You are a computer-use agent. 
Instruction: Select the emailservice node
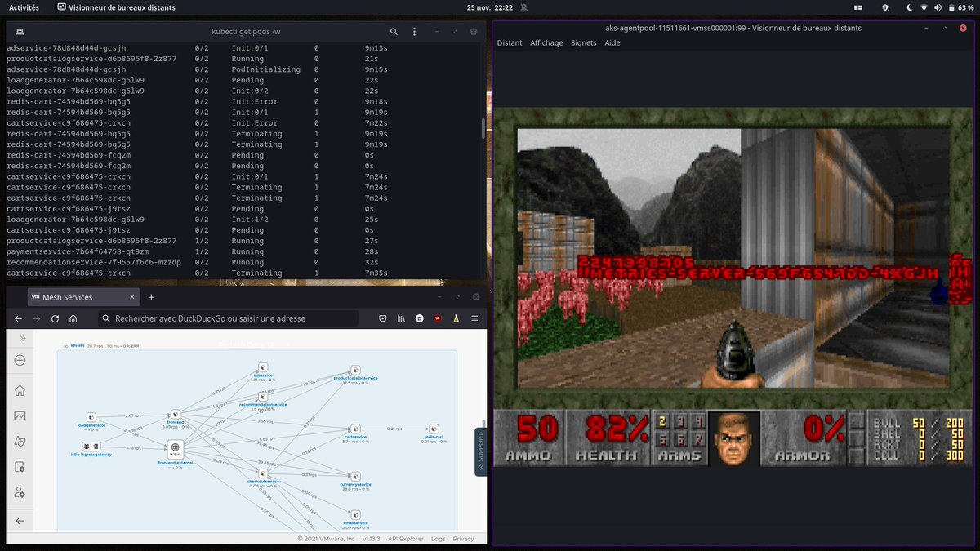[355, 517]
